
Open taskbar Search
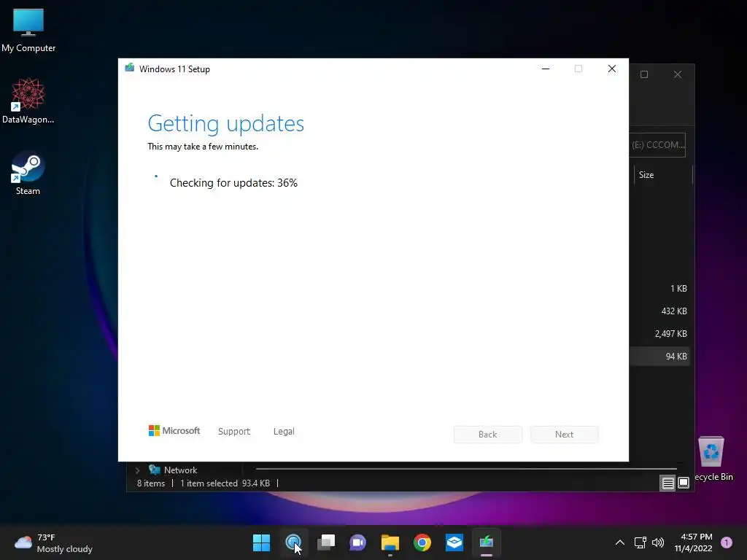pyautogui.click(x=293, y=542)
